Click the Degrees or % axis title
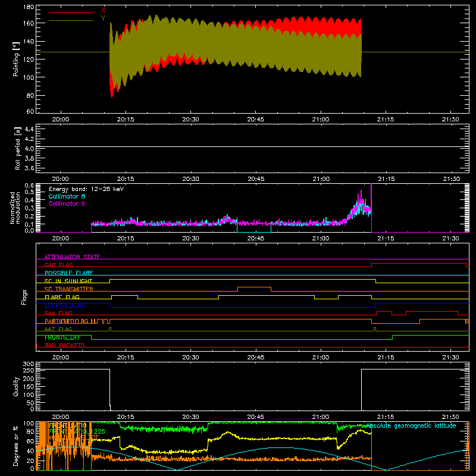Viewport: 476px width, 476px height. (x=16, y=446)
